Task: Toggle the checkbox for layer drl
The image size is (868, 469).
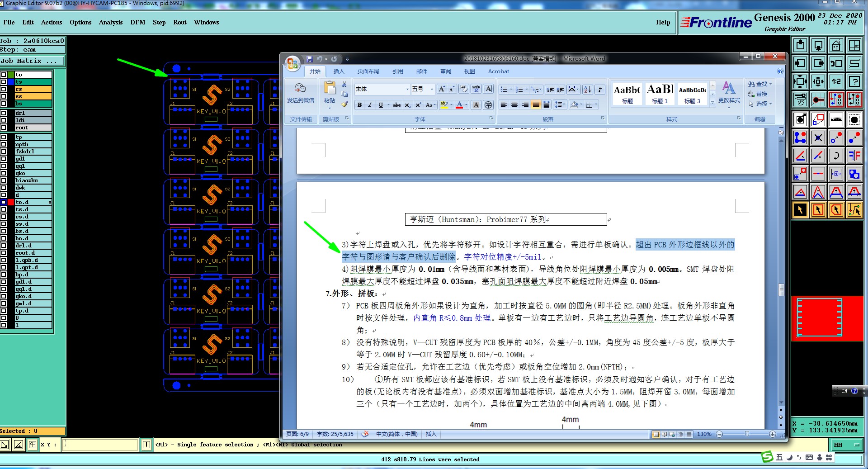Action: tap(4, 113)
